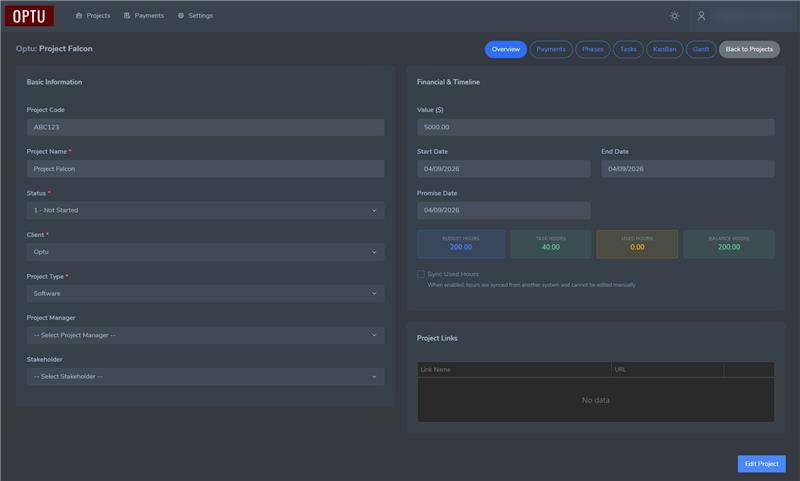800x481 pixels.
Task: Toggle the light/dark theme sun icon
Action: coord(674,16)
